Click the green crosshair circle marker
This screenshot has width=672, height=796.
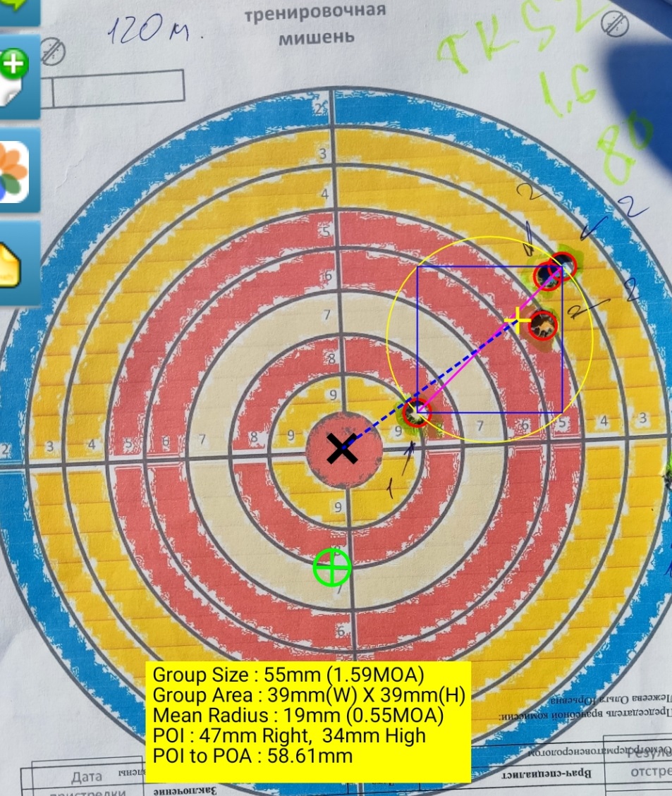click(x=332, y=568)
